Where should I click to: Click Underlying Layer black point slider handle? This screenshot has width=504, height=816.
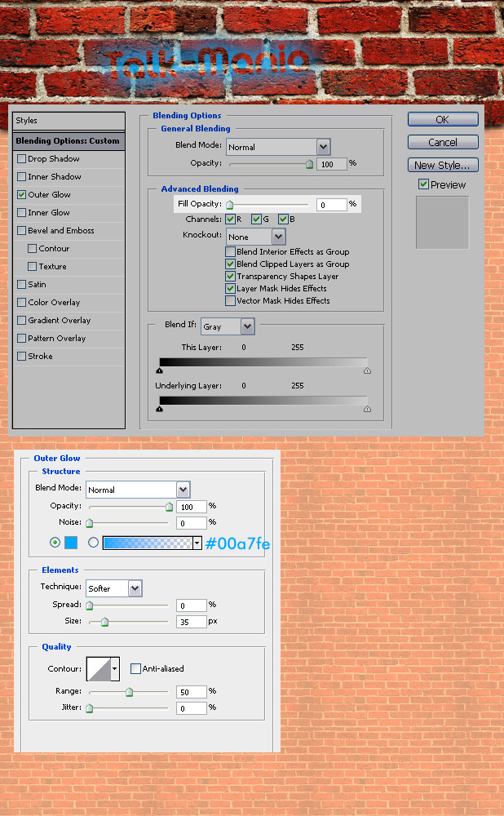click(x=160, y=409)
